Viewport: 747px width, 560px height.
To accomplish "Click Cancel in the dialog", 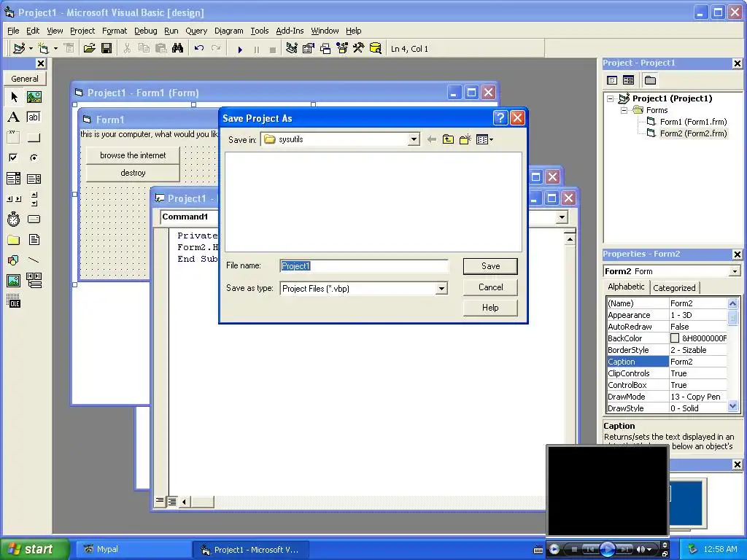I will [x=490, y=287].
